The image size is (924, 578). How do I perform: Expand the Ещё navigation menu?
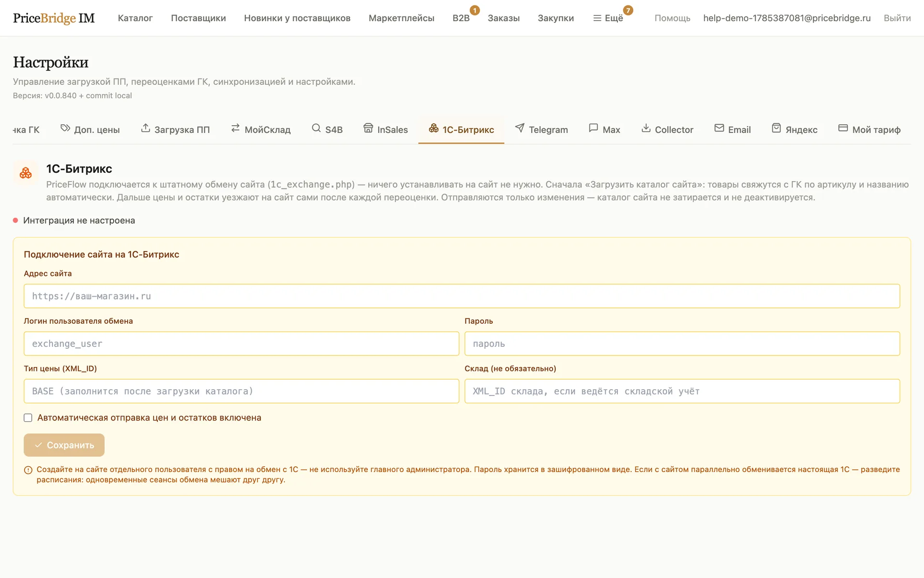(608, 18)
